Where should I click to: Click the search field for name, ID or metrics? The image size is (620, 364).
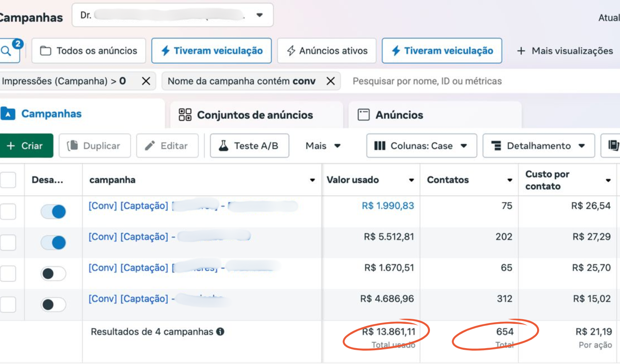tap(460, 81)
